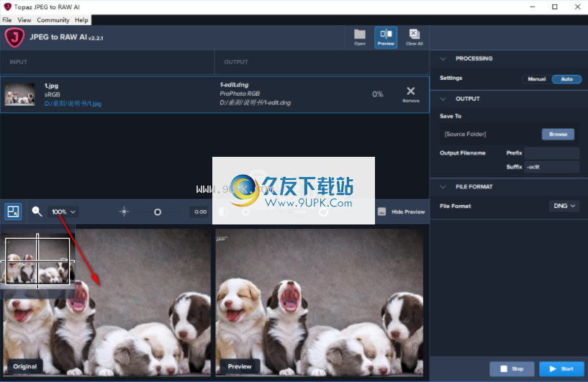Screen dimensions: 588x382
Task: Click the Topaz J logo icon
Action: pos(14,37)
